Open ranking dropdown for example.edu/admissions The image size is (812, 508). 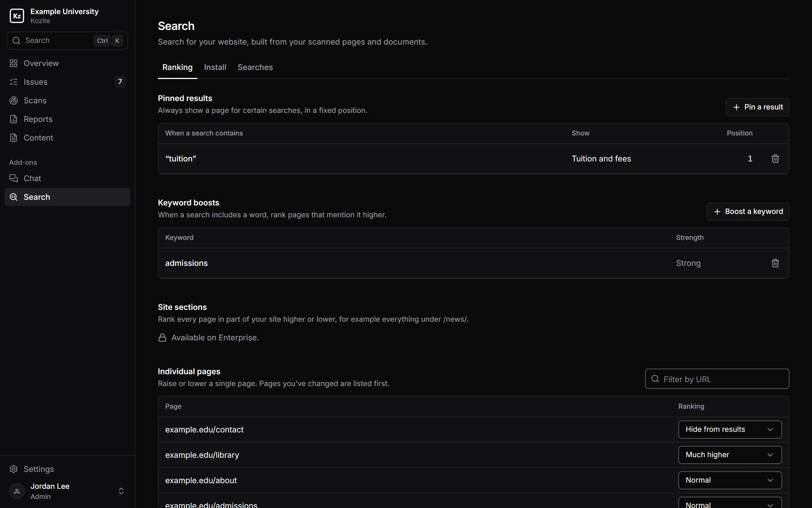click(730, 503)
